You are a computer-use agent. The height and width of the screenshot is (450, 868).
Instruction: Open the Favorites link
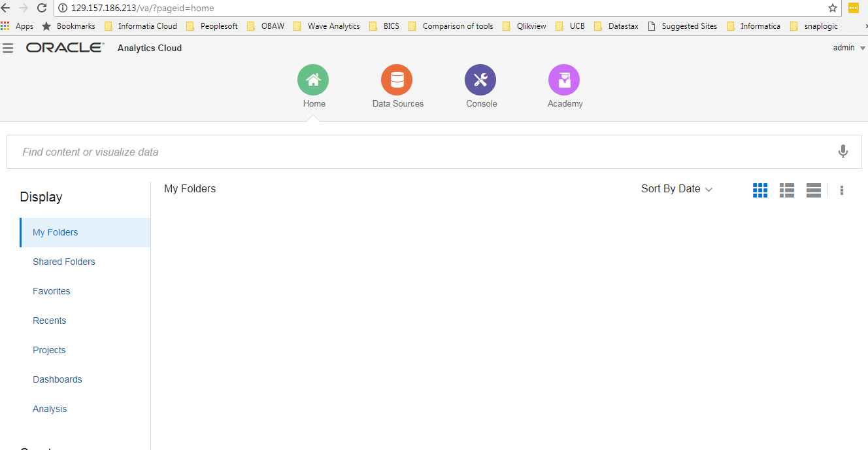[x=52, y=291]
